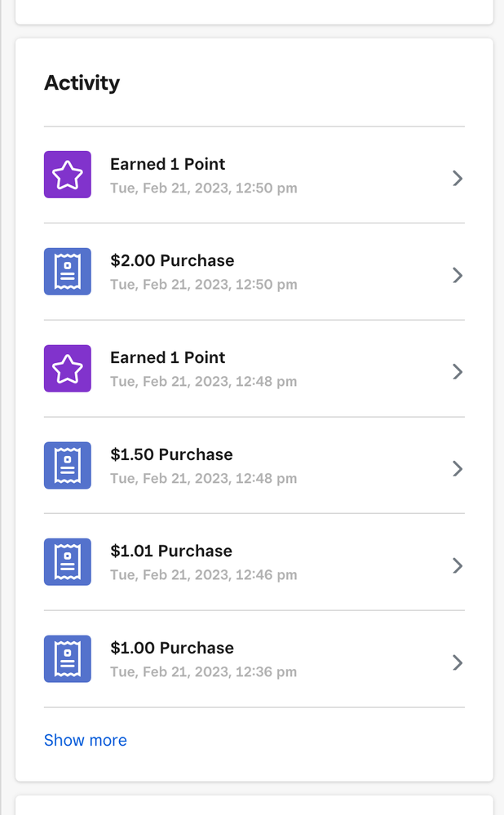The height and width of the screenshot is (815, 504).
Task: Open the $1.01 Purchase chevron arrow
Action: (458, 565)
